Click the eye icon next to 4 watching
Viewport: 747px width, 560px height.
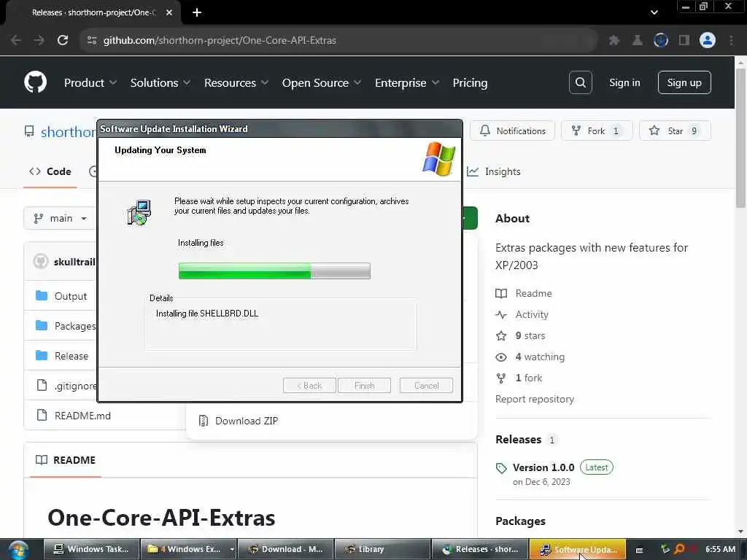pyautogui.click(x=501, y=357)
